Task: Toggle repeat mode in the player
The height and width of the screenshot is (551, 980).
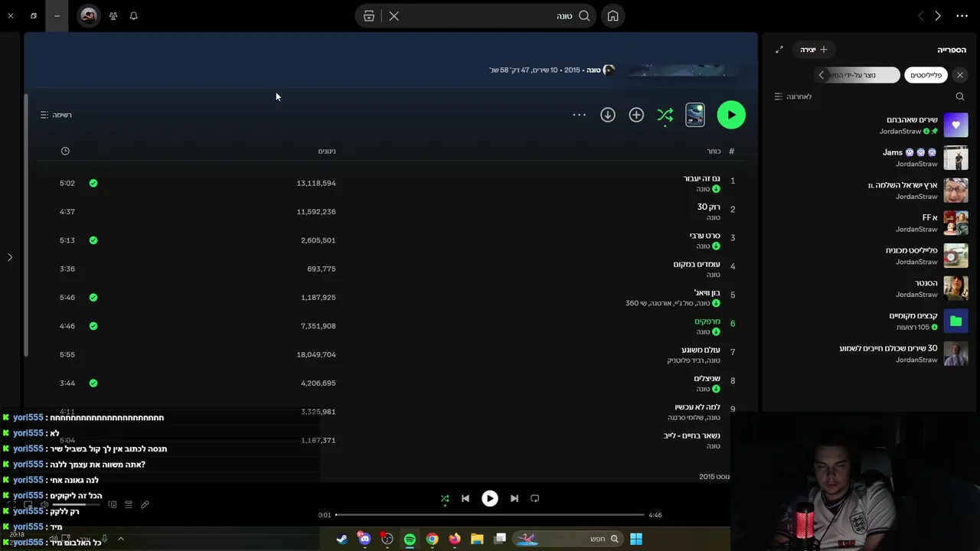Action: (x=535, y=499)
